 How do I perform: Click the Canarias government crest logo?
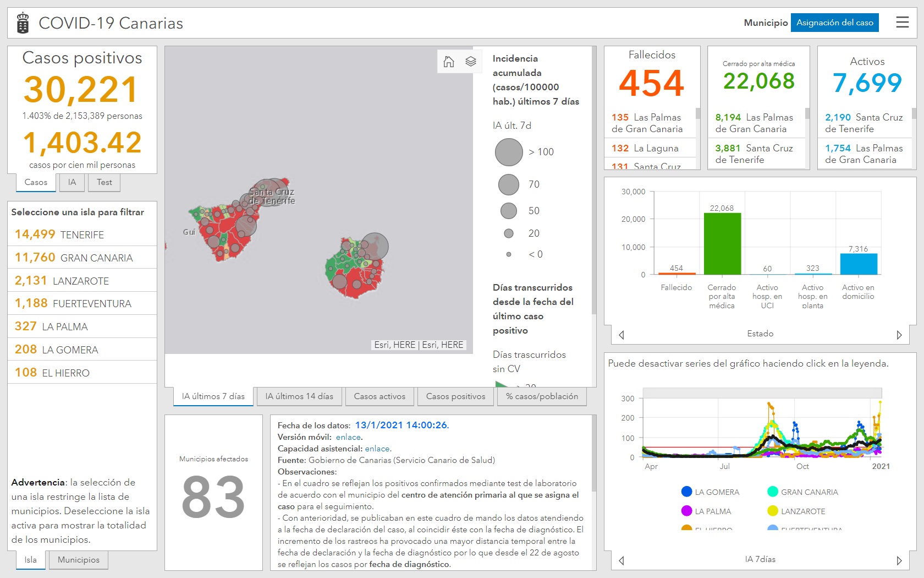coord(23,23)
